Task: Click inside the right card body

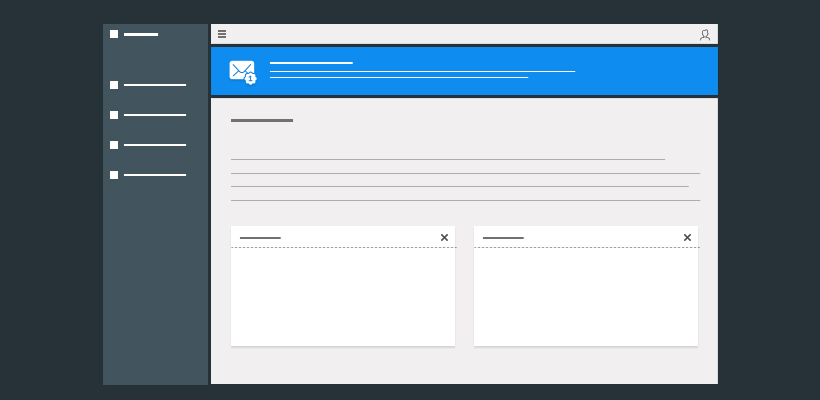Action: tap(586, 297)
